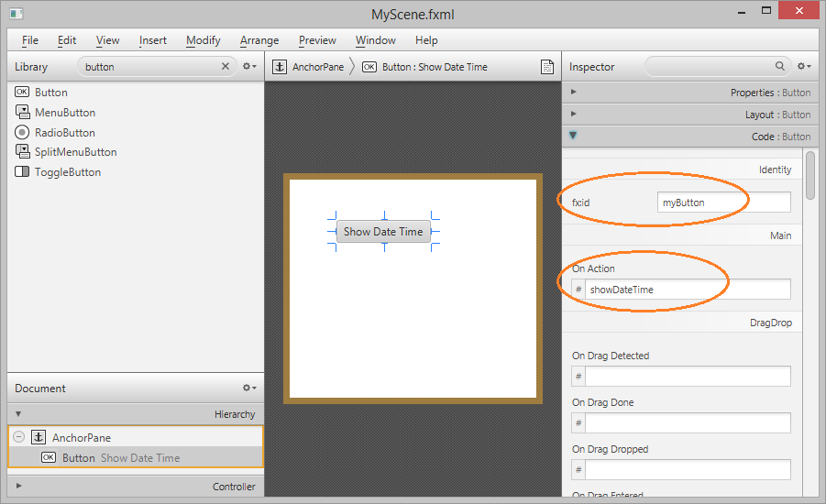Screen dimensions: 826x504
Task: Click the On Drag Dropped field
Action: pyautogui.click(x=688, y=470)
